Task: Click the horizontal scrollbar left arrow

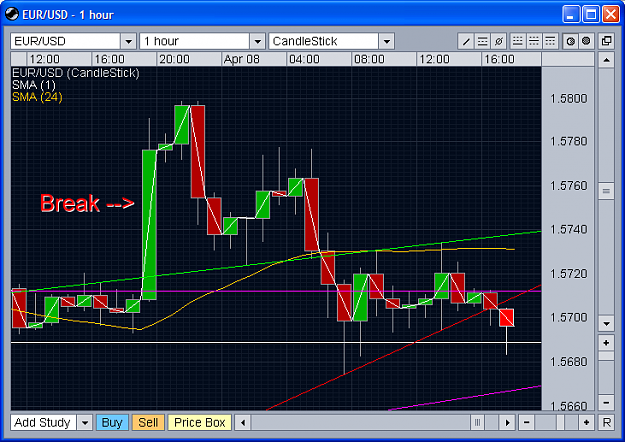Action: 243,422
